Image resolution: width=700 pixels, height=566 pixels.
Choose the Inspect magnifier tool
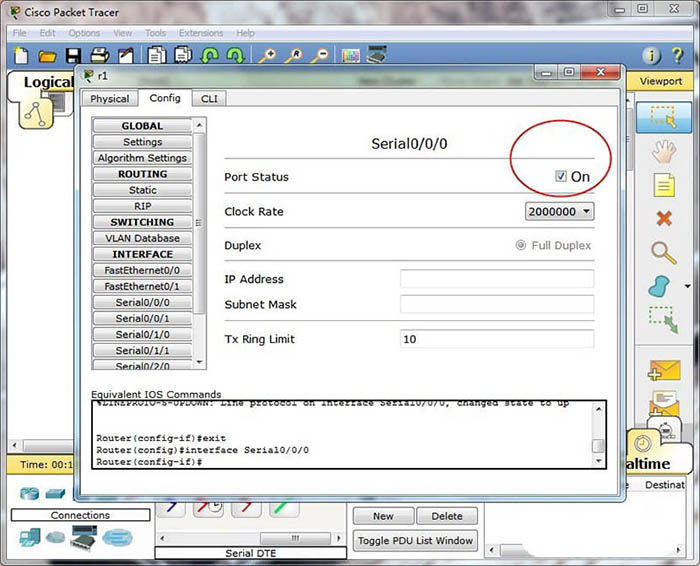(x=664, y=253)
